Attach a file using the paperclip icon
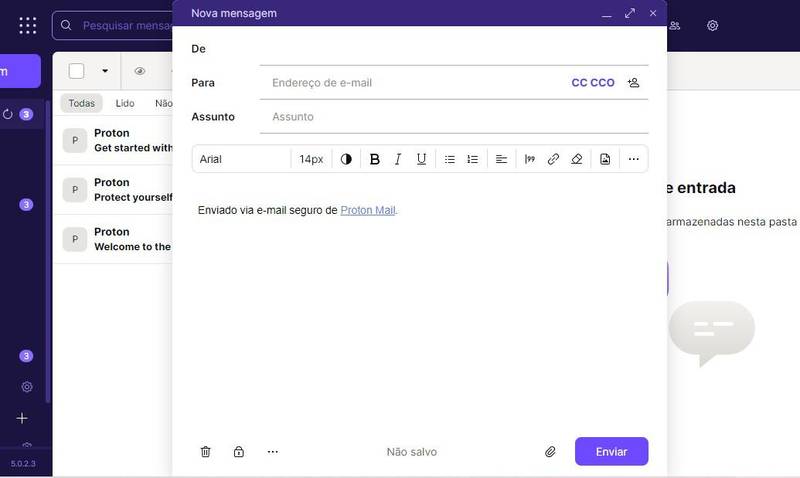This screenshot has width=800, height=478. 550,451
